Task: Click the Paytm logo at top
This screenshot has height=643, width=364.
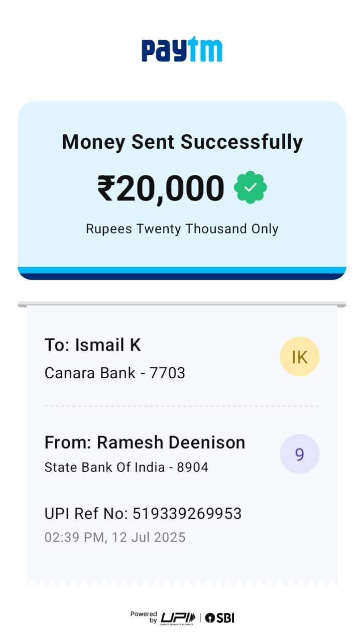Action: coord(182,51)
